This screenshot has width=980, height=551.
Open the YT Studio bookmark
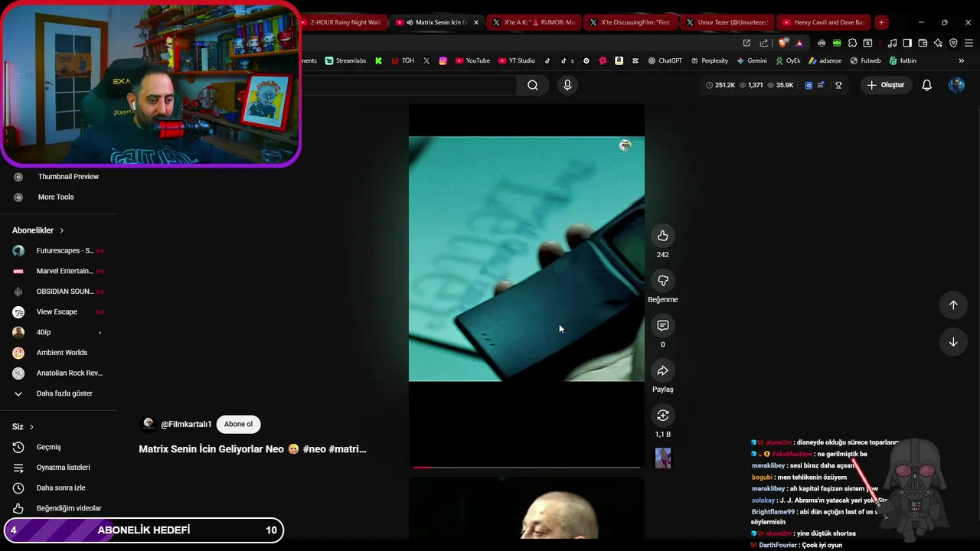tap(517, 60)
